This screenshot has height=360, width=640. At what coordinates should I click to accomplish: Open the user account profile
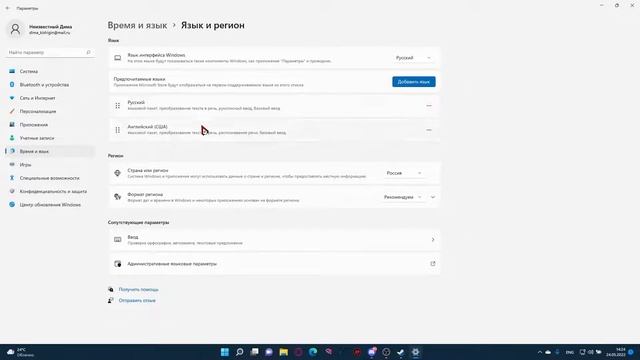[x=40, y=29]
